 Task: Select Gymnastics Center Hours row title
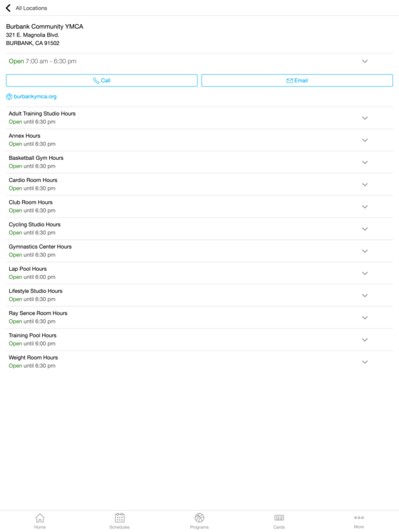point(40,247)
